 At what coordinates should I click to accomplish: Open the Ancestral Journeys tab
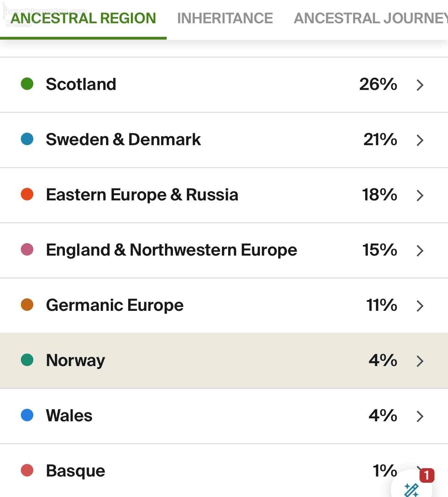pos(371,18)
